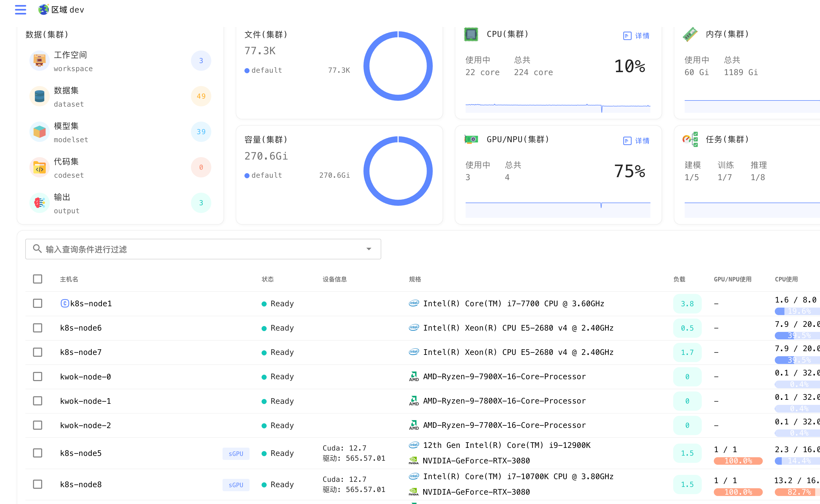Image resolution: width=820 pixels, height=504 pixels.
Task: Click the GPU usage bar for k8s-node8
Action: tap(738, 492)
